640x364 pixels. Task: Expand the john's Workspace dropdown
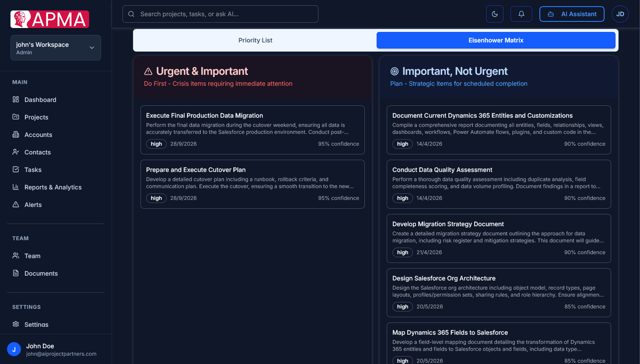click(x=56, y=47)
